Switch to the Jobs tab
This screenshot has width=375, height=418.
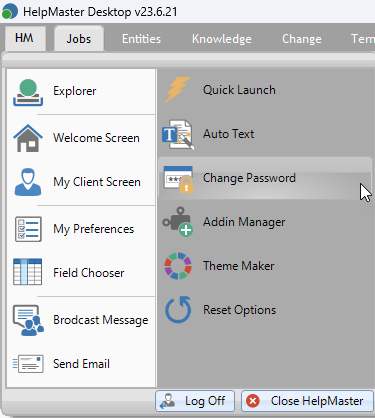tap(79, 39)
